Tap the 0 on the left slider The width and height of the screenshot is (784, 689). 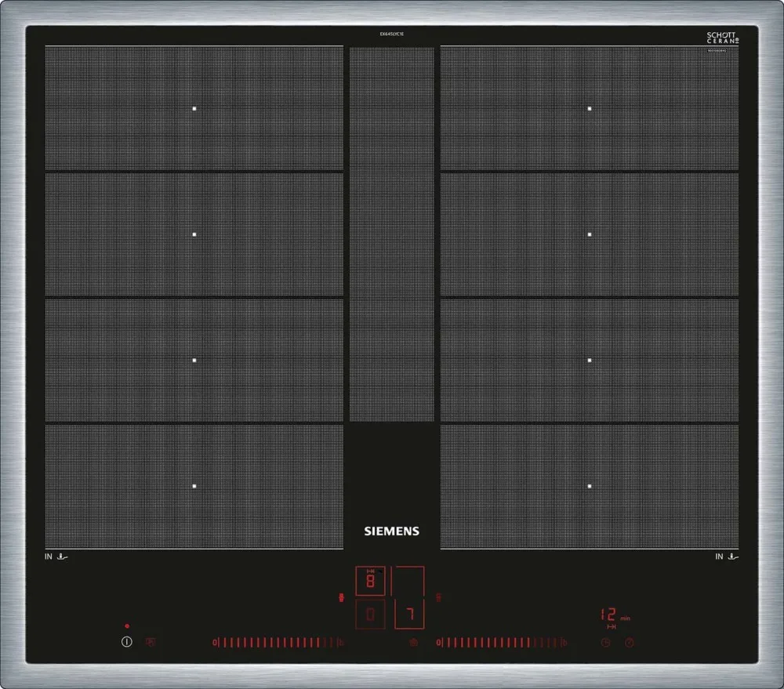215,643
